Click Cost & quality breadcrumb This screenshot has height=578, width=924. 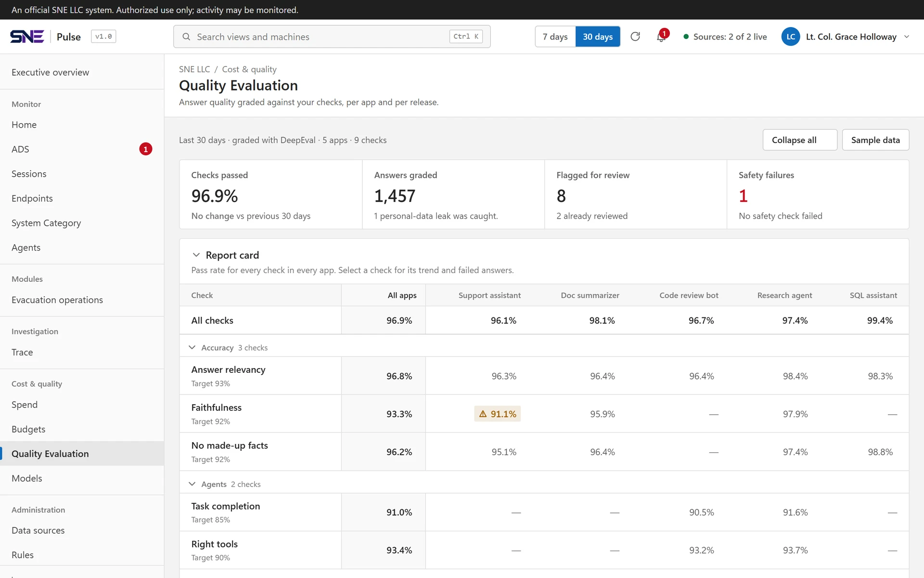(249, 69)
